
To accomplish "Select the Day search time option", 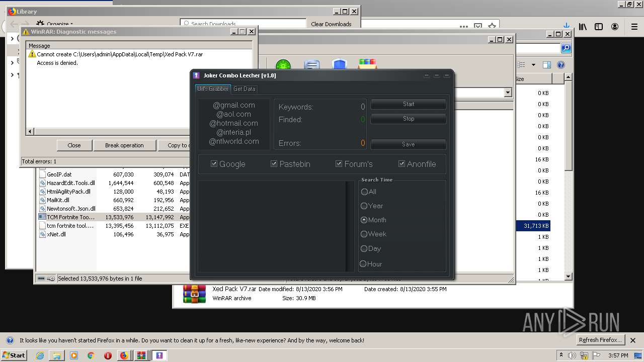I will tap(364, 248).
